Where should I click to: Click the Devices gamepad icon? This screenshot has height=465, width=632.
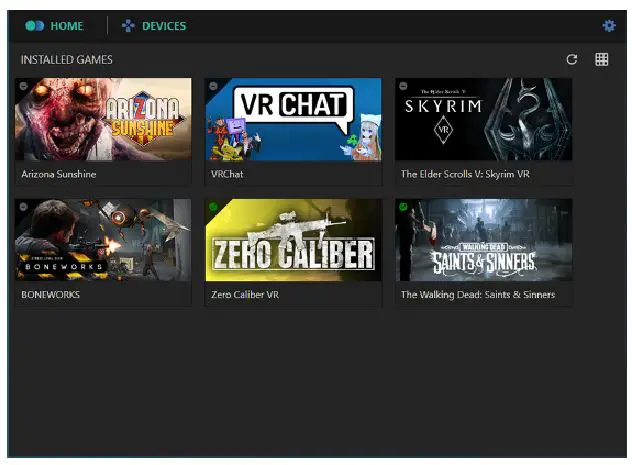[128, 26]
